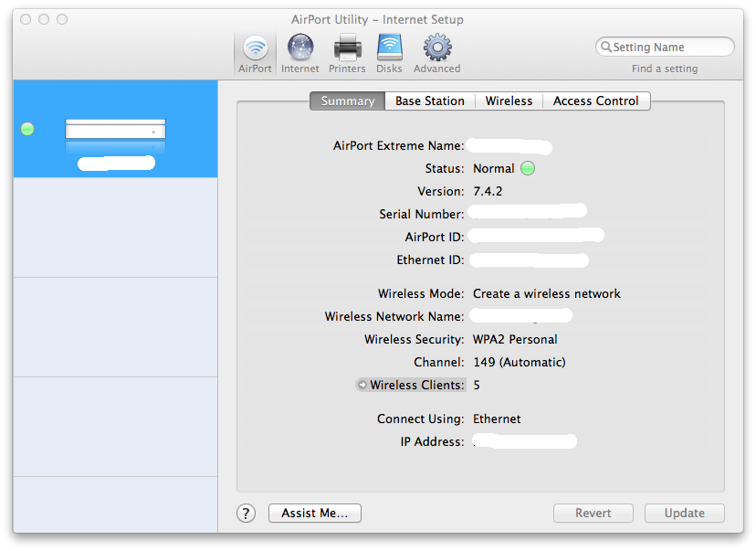Viewport: 756px width, 551px height.
Task: Click the Version value 7.4.2
Action: [x=488, y=192]
